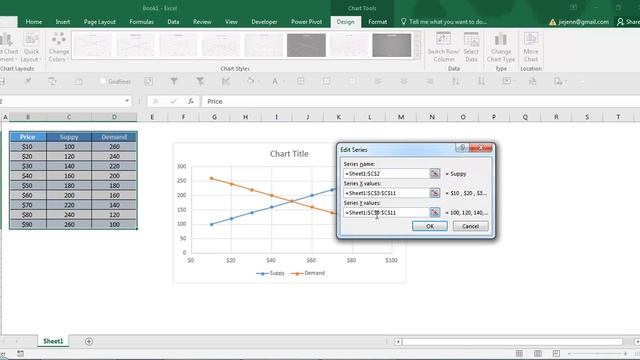Close the Edit Series dialog

pyautogui.click(x=480, y=147)
